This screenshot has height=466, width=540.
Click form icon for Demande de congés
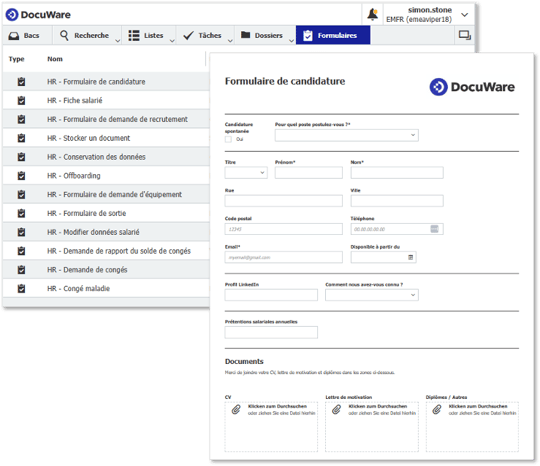21,270
